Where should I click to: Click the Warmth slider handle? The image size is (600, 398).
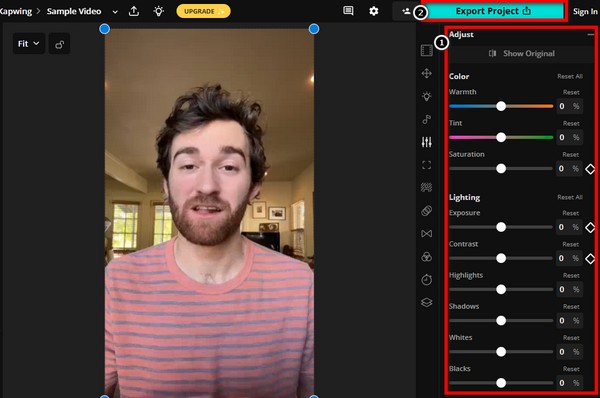pos(501,106)
